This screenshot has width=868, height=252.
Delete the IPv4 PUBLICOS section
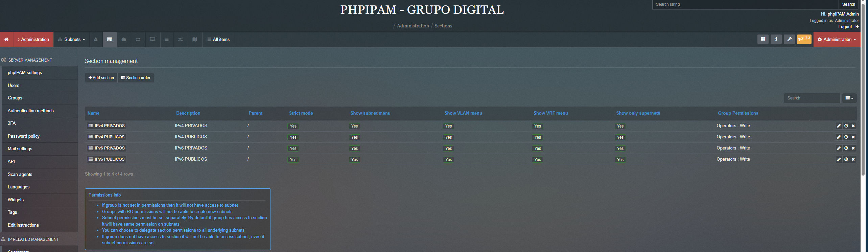coord(853,137)
